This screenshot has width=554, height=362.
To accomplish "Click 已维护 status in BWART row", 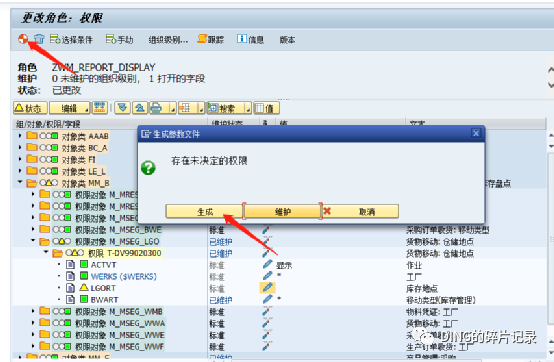I will tap(221, 300).
